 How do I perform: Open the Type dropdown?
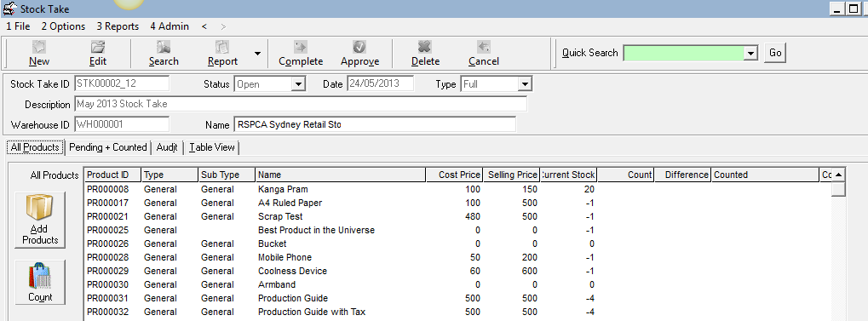pyautogui.click(x=525, y=84)
